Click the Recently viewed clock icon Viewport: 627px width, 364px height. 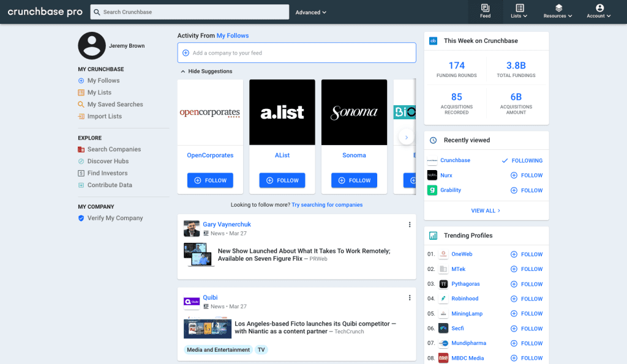433,140
